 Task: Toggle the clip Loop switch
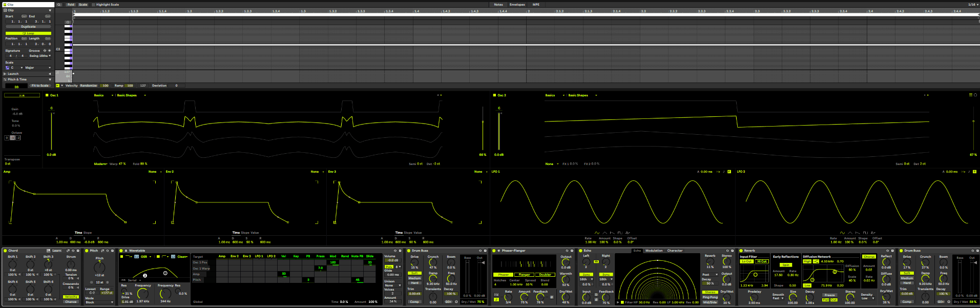click(28, 33)
